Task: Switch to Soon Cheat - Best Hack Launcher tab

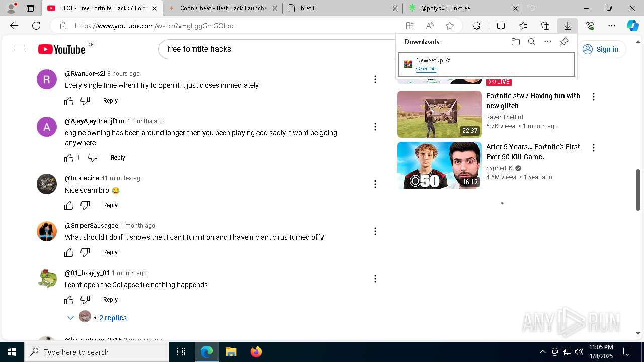Action: 223,8
